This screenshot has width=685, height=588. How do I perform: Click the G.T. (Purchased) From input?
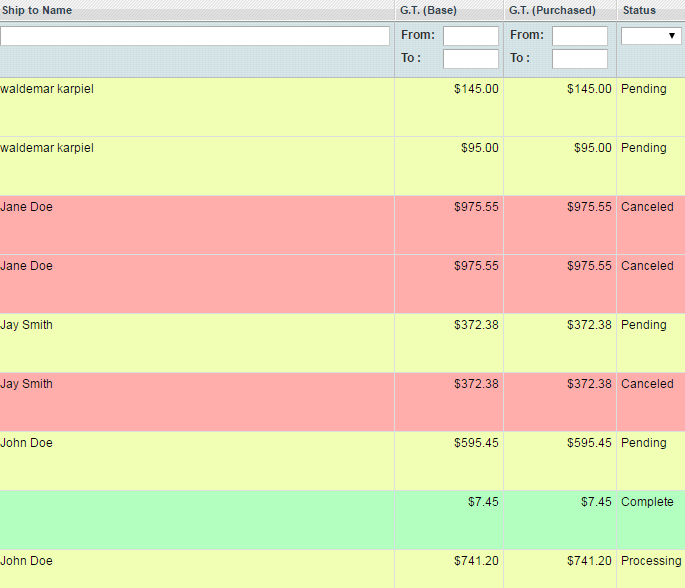click(x=579, y=36)
